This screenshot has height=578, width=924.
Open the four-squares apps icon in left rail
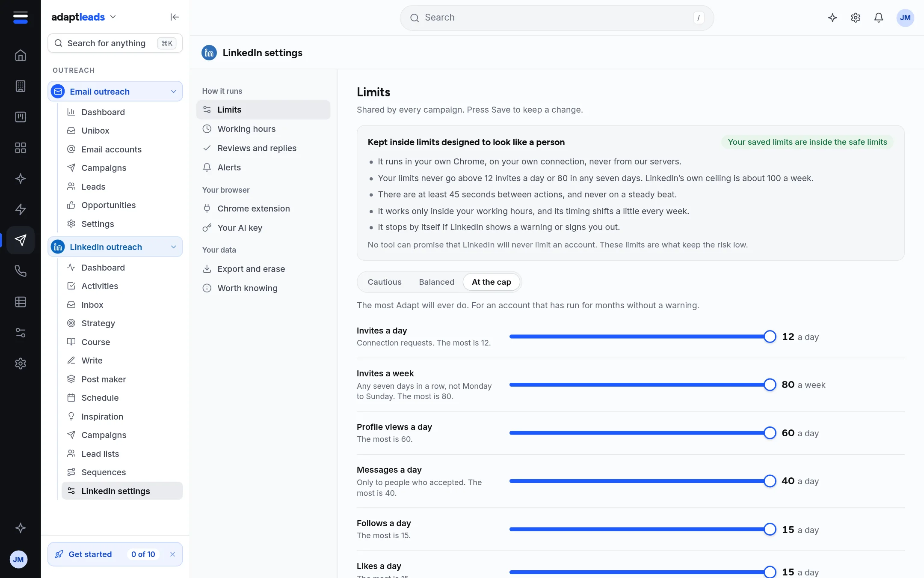click(x=21, y=148)
